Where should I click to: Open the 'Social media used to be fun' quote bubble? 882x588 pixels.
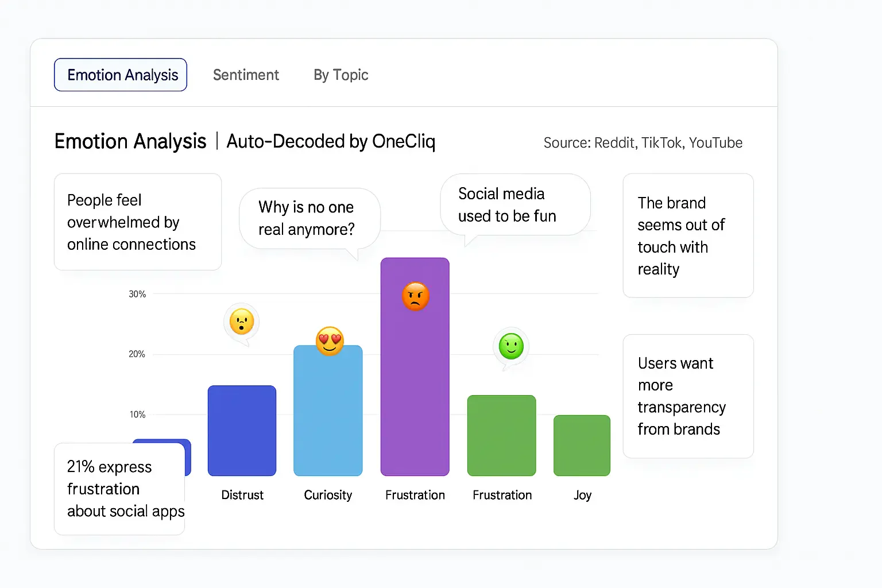coord(514,204)
